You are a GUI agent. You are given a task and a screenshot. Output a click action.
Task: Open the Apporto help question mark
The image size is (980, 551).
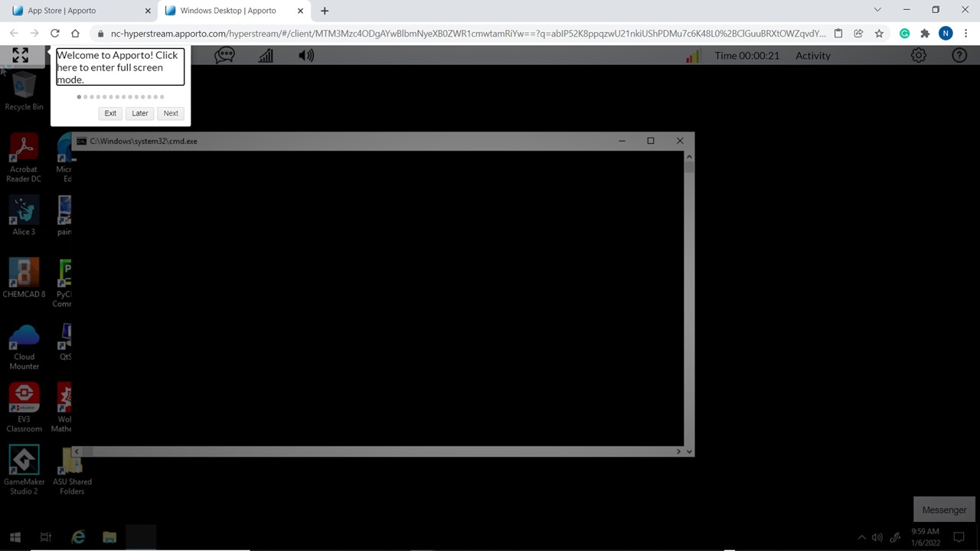coord(959,55)
